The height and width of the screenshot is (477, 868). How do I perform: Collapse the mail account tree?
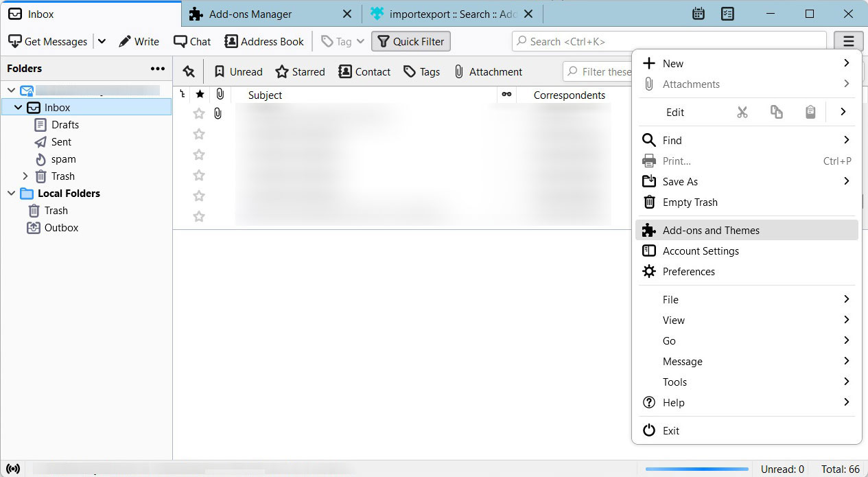click(x=11, y=91)
